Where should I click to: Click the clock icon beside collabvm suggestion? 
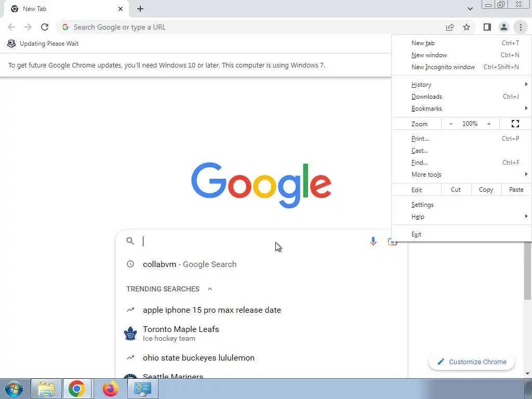130,264
